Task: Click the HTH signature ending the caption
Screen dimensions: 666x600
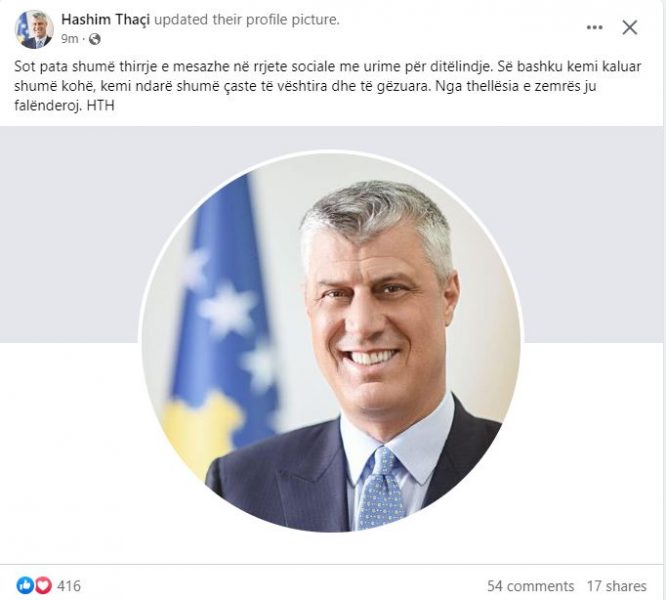Action: [101, 105]
